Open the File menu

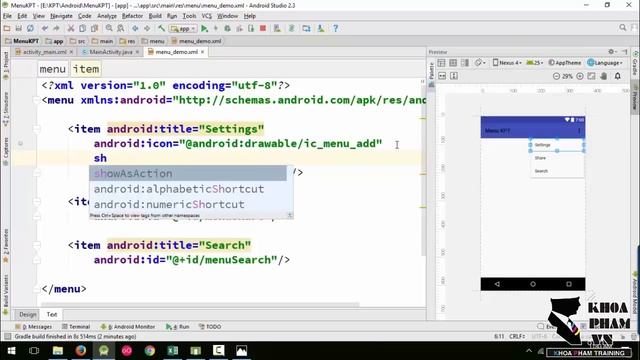pyautogui.click(x=7, y=16)
